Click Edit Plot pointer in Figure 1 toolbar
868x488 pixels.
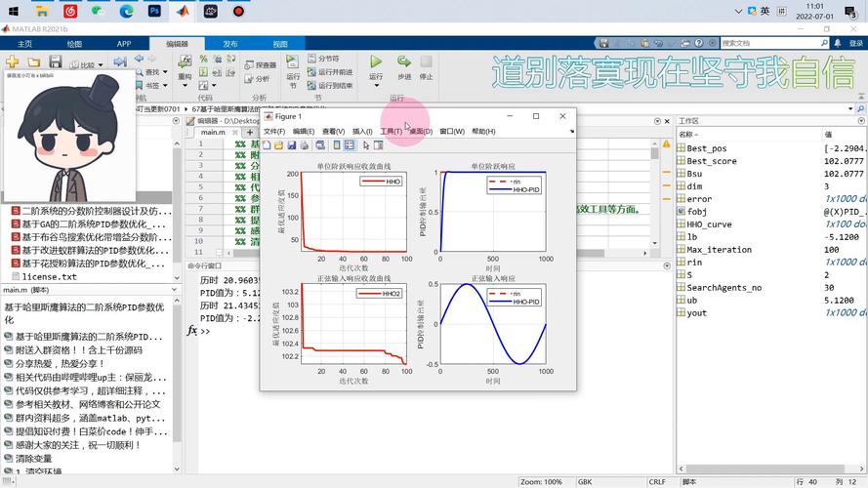coord(366,145)
